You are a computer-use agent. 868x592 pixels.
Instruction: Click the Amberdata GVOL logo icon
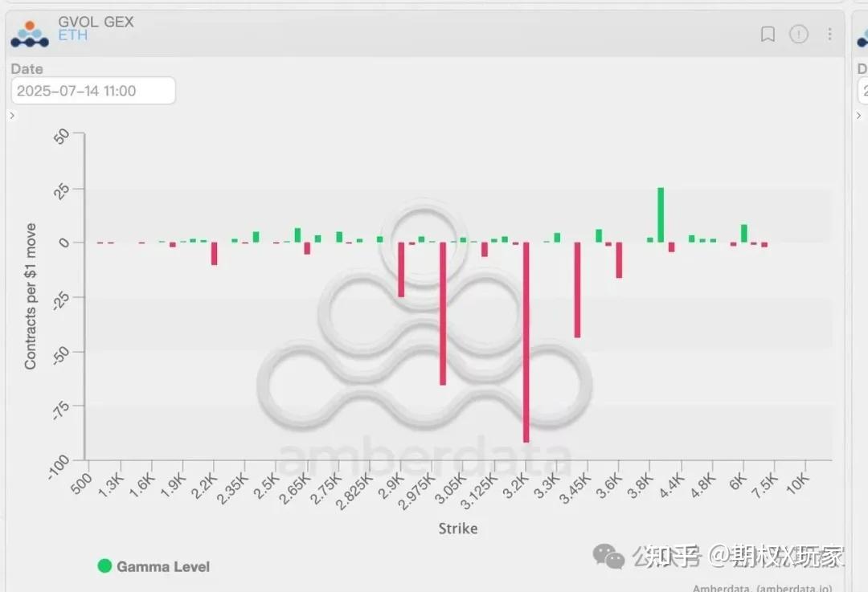pos(30,34)
